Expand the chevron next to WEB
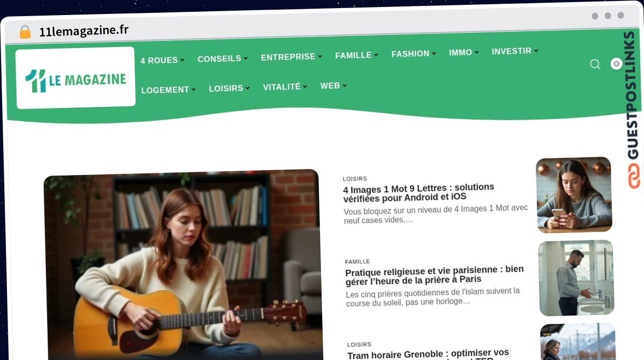Viewport: 644px width, 360px height. (345, 85)
